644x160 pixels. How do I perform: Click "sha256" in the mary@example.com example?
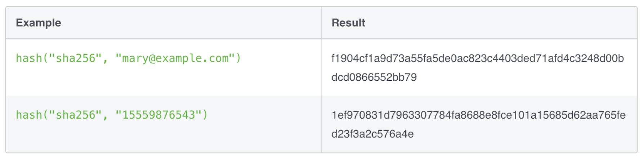[75, 58]
